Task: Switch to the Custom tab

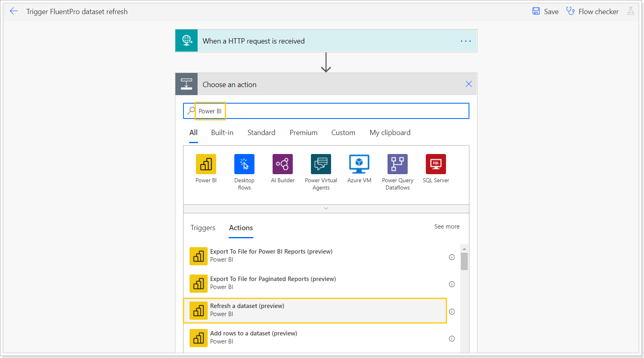Action: point(343,133)
